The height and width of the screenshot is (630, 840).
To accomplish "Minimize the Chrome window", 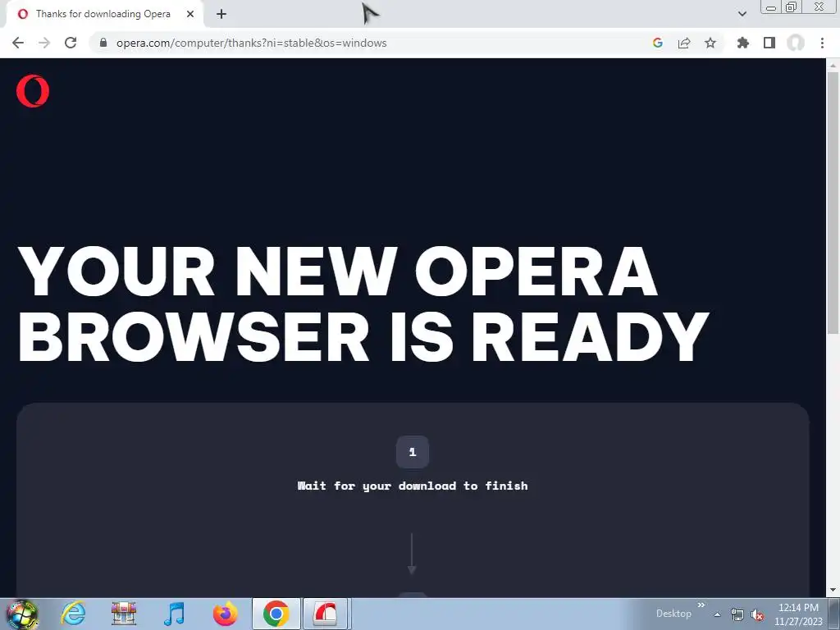I will pos(771,7).
